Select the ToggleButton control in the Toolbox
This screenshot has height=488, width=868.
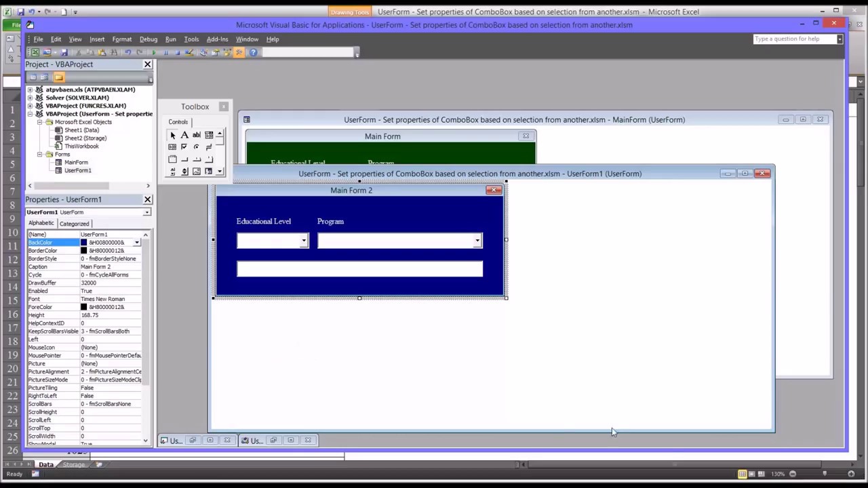click(209, 147)
